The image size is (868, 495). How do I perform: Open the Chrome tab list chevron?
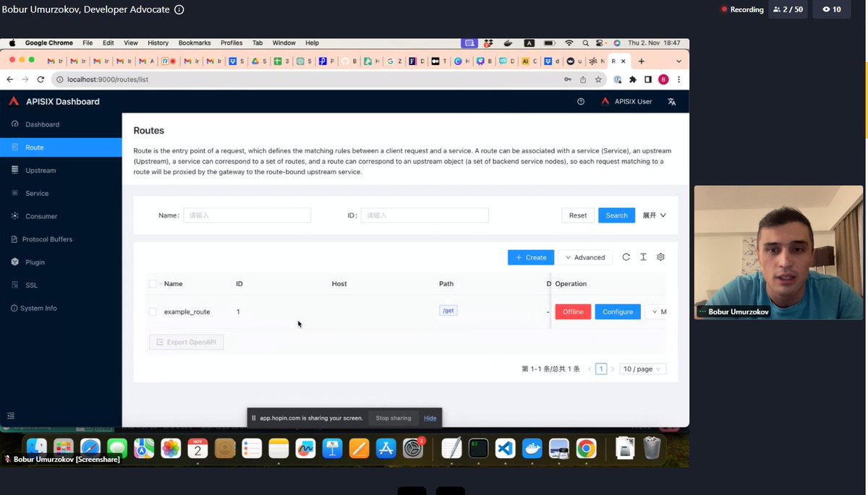click(x=678, y=61)
